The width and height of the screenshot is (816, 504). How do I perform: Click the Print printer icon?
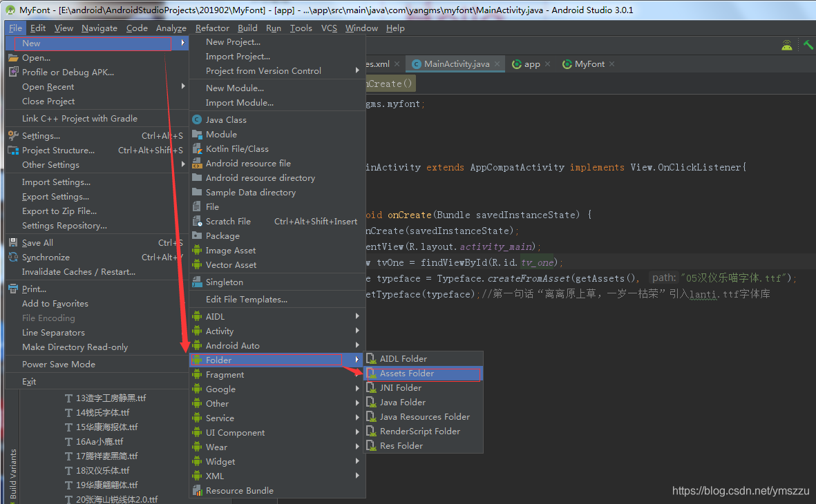[13, 289]
